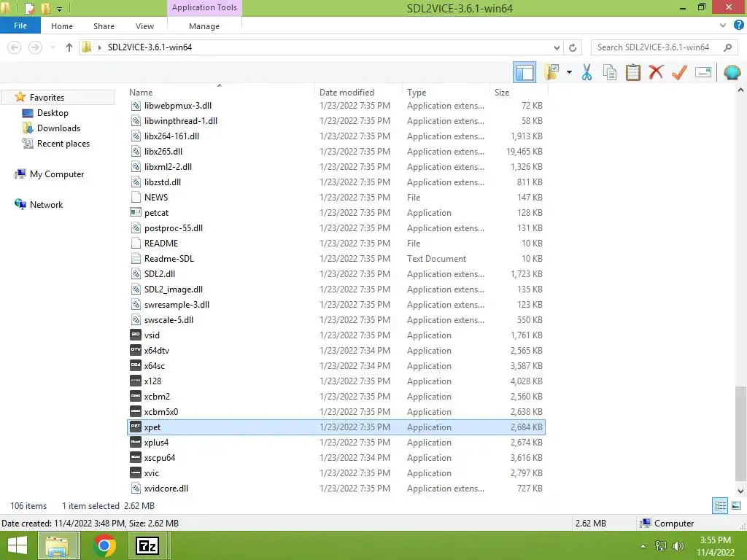The height and width of the screenshot is (560, 747).
Task: Click the volume speaker tray icon
Action: (x=678, y=546)
